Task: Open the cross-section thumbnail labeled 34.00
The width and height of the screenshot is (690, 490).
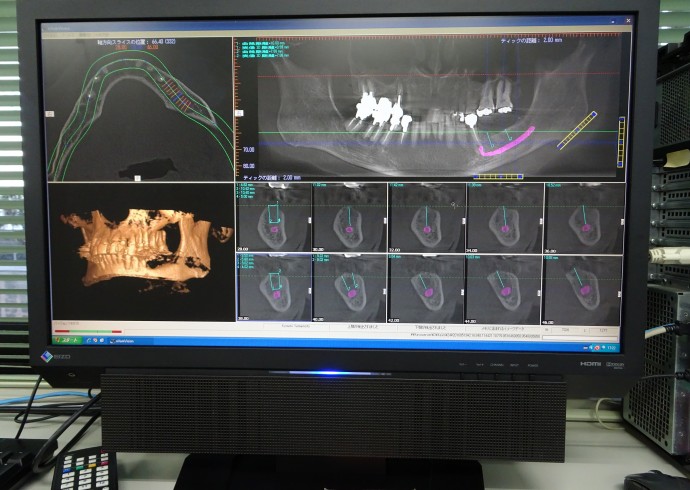Action: [503, 217]
